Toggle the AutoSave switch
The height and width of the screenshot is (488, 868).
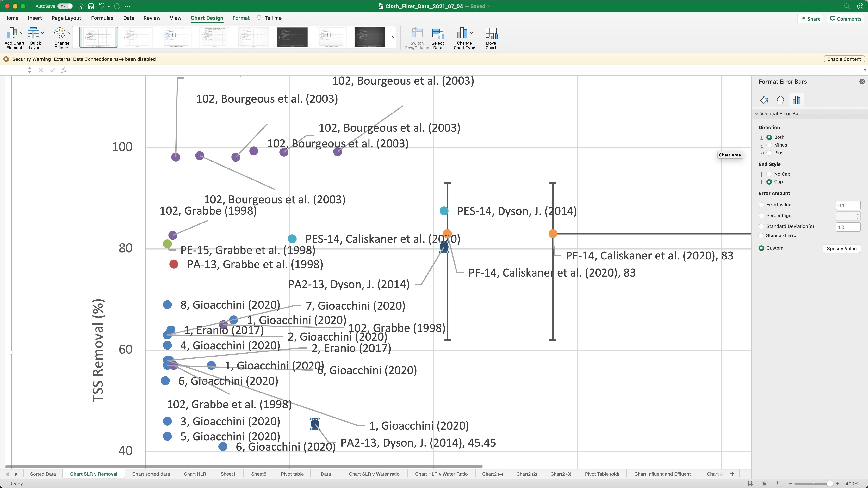pyautogui.click(x=65, y=6)
